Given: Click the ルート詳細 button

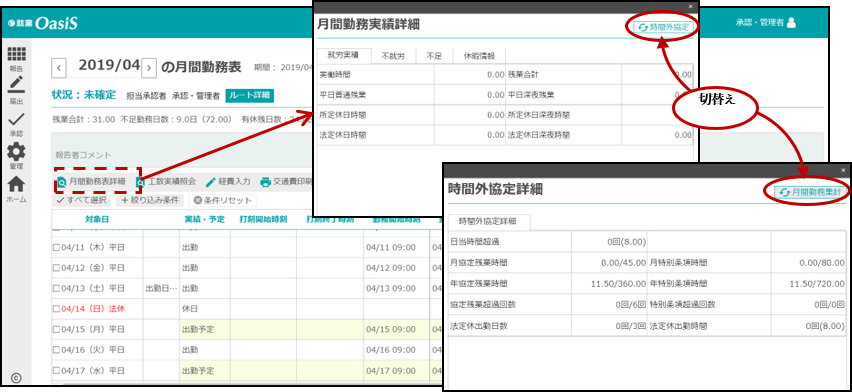Looking at the screenshot, I should pos(249,95).
